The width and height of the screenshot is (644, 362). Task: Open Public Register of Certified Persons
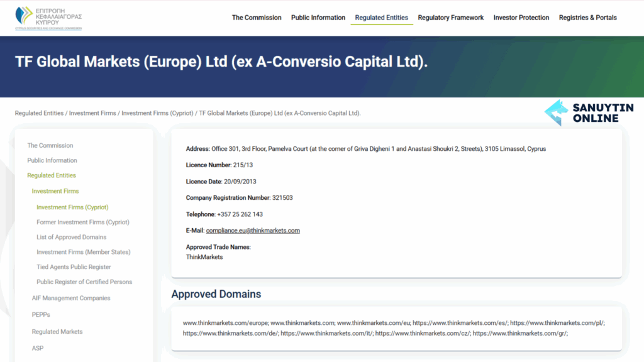84,282
